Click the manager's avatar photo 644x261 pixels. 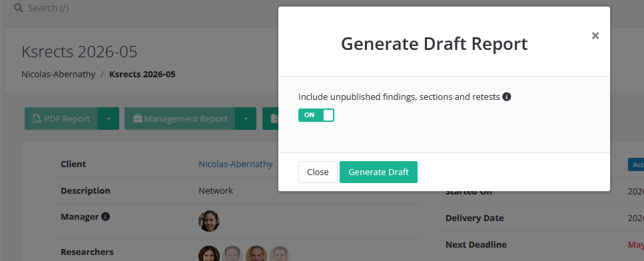pyautogui.click(x=209, y=221)
